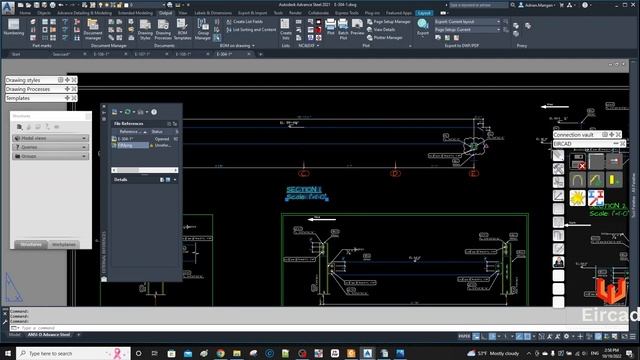The image size is (640, 360).
Task: Expand Model views section
Action: click(x=50, y=138)
